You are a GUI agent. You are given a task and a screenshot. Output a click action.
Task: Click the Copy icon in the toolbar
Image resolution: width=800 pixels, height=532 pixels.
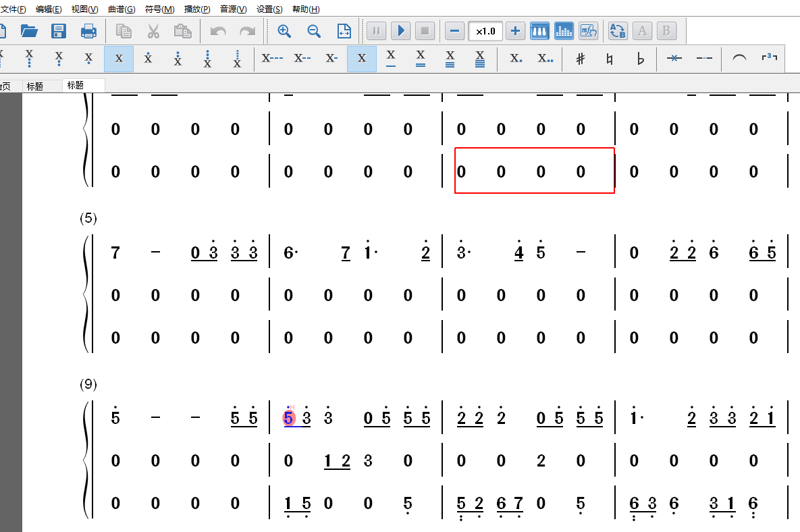coord(124,31)
